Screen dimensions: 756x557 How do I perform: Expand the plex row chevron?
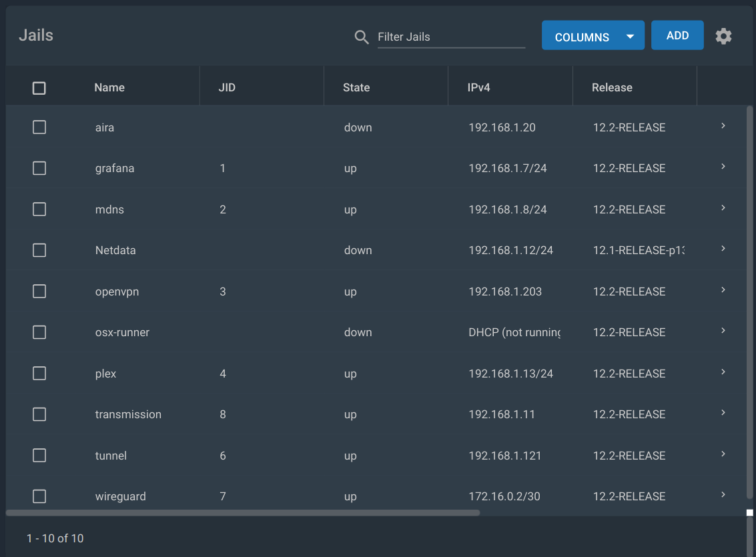click(x=723, y=372)
